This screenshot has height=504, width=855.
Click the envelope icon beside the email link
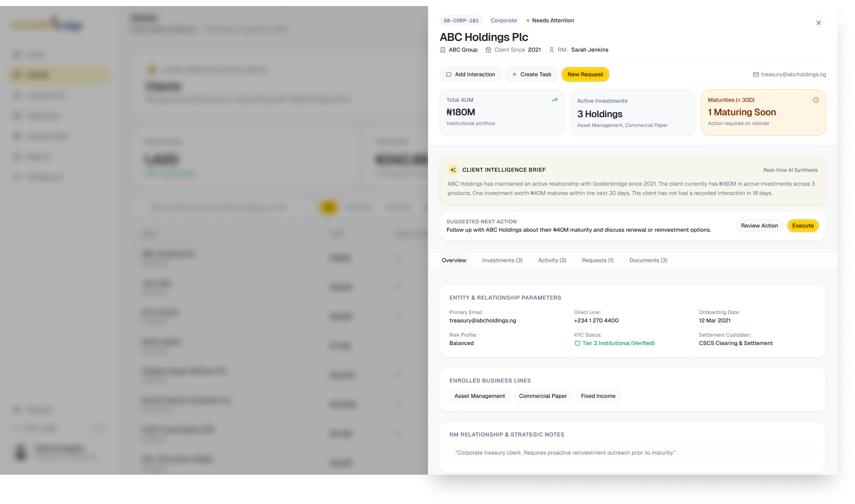(756, 74)
